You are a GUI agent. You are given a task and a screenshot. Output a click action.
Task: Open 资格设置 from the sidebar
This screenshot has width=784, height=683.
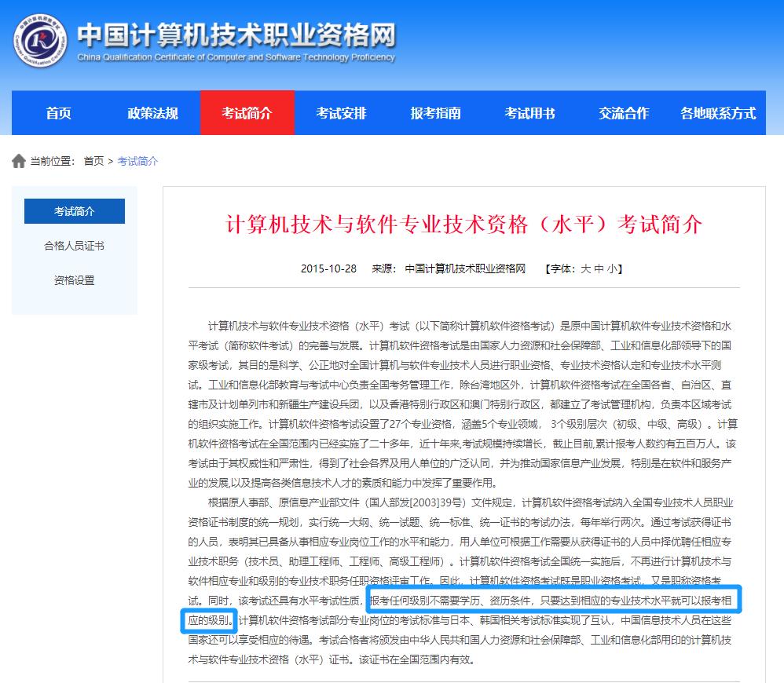74,280
